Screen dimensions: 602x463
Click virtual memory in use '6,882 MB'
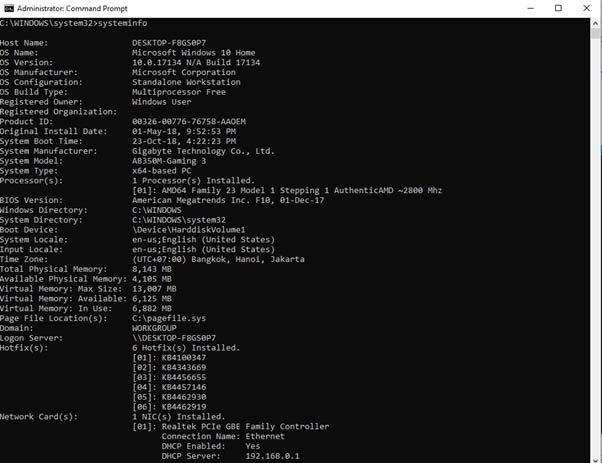click(152, 308)
